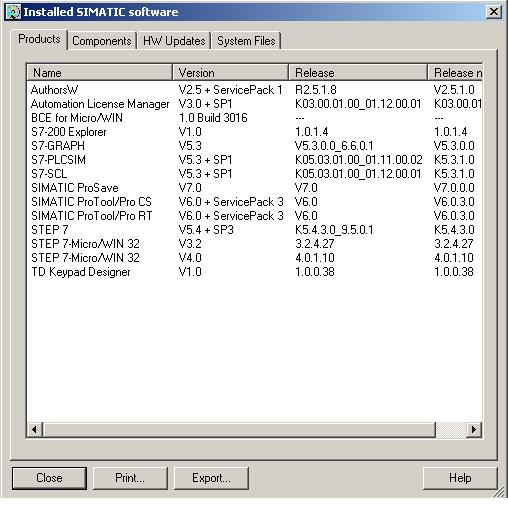Open the HW Updates tab
508x517 pixels.
(174, 41)
